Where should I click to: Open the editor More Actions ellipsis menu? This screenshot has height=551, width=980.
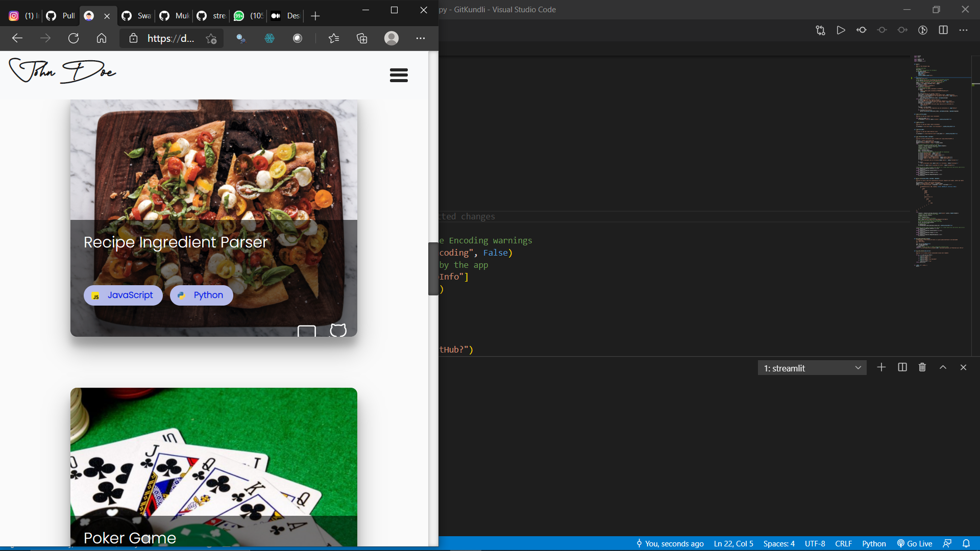pos(964,30)
